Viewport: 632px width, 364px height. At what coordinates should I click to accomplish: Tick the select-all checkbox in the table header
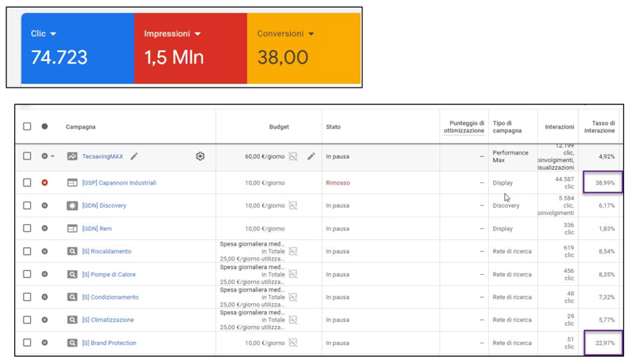coord(27,126)
